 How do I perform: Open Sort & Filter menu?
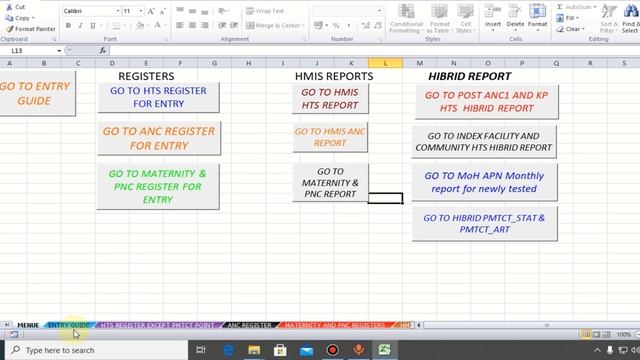point(609,19)
